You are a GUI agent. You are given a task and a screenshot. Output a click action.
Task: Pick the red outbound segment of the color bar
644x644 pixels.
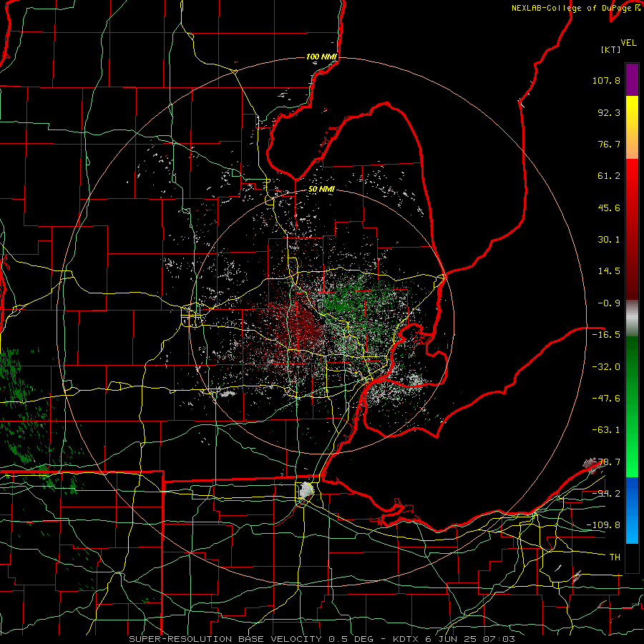click(x=632, y=229)
